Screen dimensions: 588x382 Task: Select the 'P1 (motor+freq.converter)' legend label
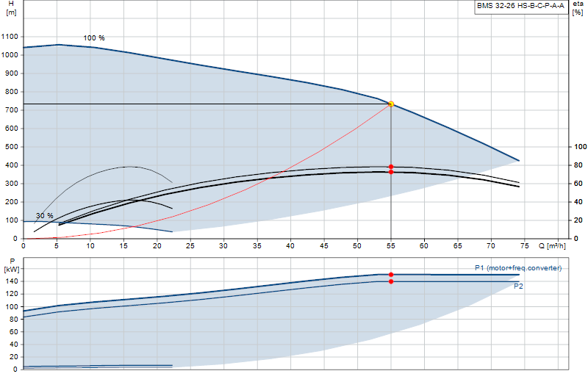pyautogui.click(x=518, y=268)
